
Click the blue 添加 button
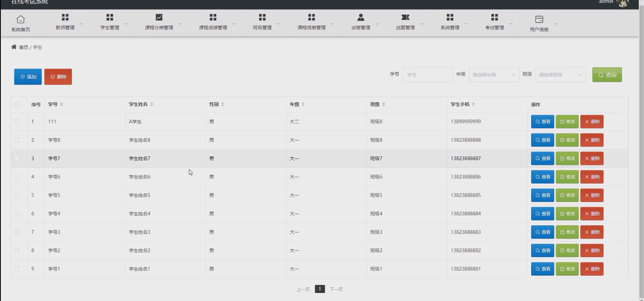(x=28, y=77)
